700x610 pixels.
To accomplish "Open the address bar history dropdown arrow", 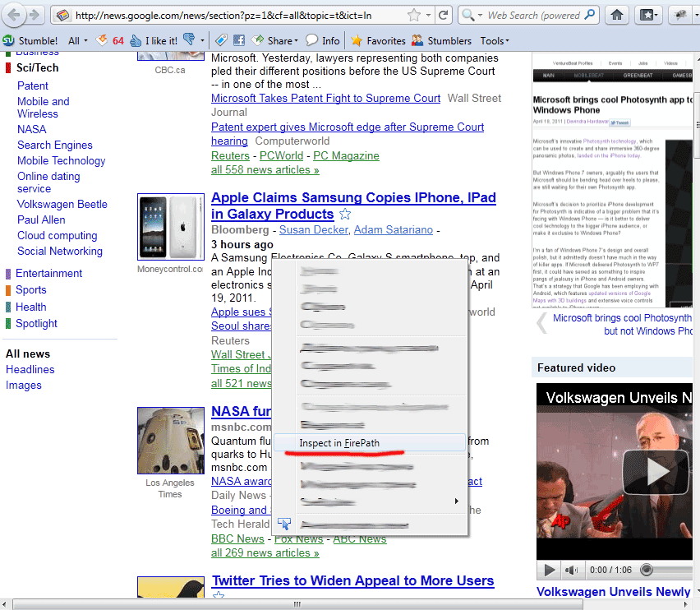I will point(429,16).
